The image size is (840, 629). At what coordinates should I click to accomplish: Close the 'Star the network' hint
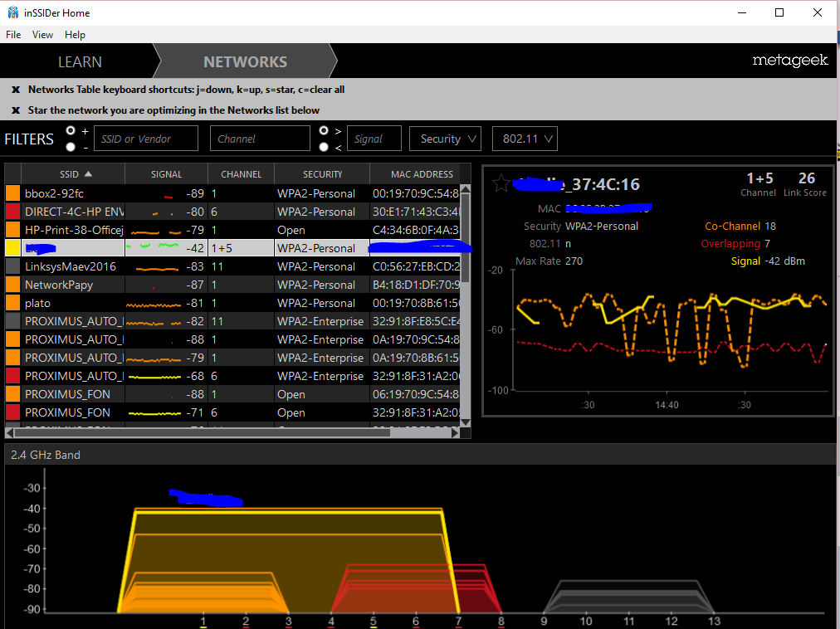click(16, 110)
